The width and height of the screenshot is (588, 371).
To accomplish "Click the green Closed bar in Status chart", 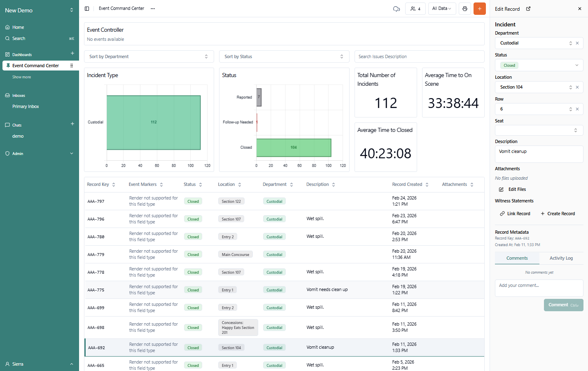I will pyautogui.click(x=294, y=148).
